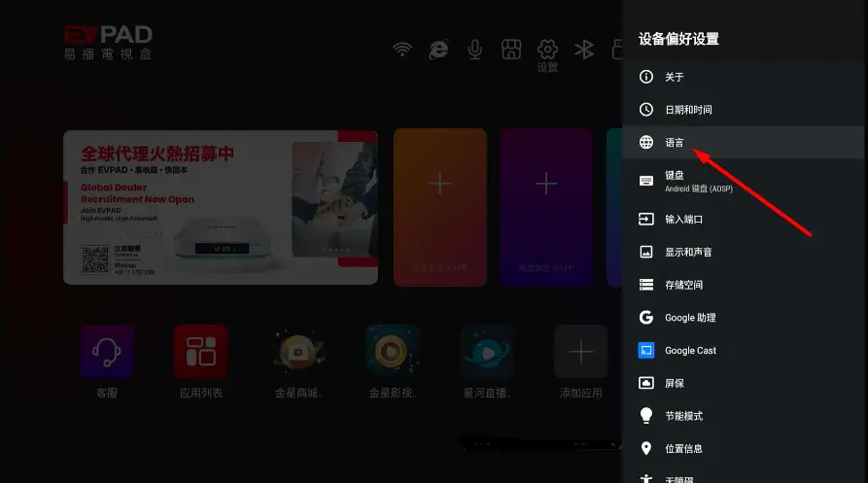Screen dimensions: 868x483
Task: Open Google 助理 settings
Action: [689, 318]
